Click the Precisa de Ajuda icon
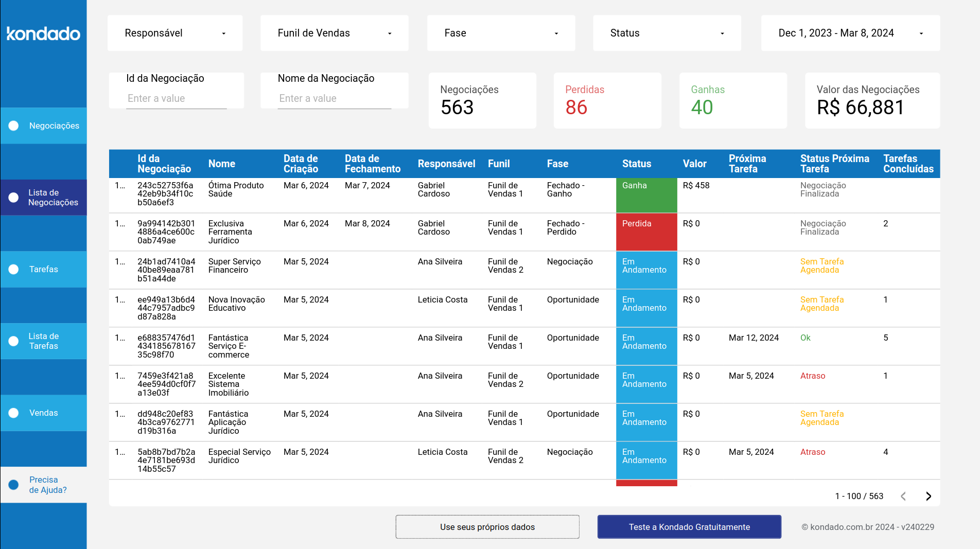 13,484
